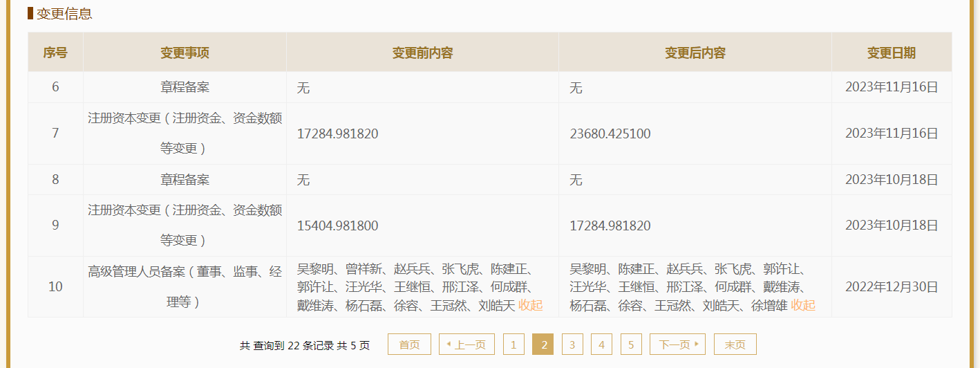Click the 下一页 next page button
The height and width of the screenshot is (368, 980).
click(x=677, y=344)
